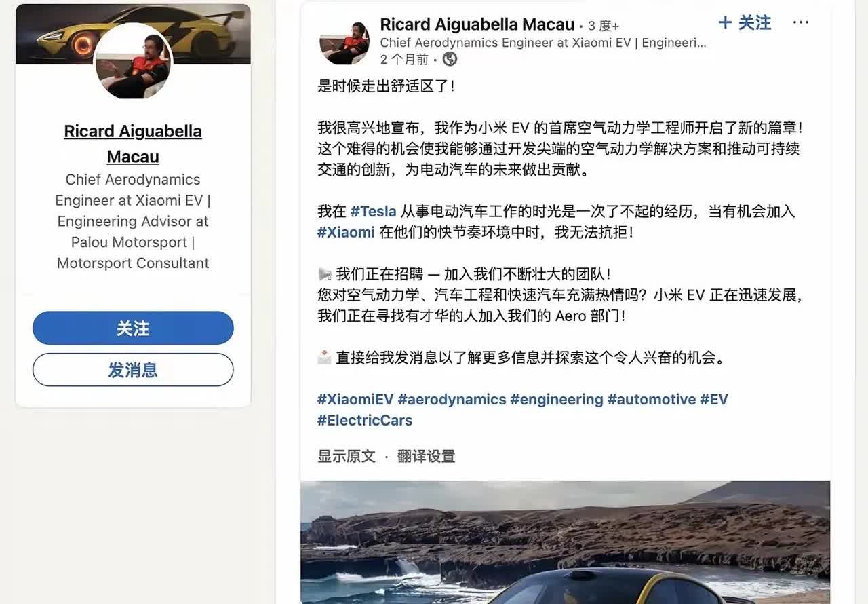
Task: Open the three-dot post options menu
Action: point(801,23)
